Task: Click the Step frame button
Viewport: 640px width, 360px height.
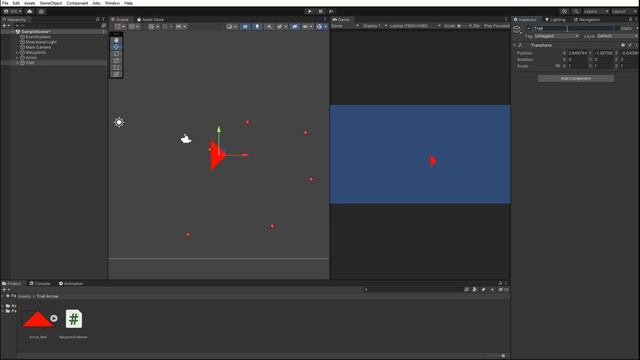Action: pos(331,11)
